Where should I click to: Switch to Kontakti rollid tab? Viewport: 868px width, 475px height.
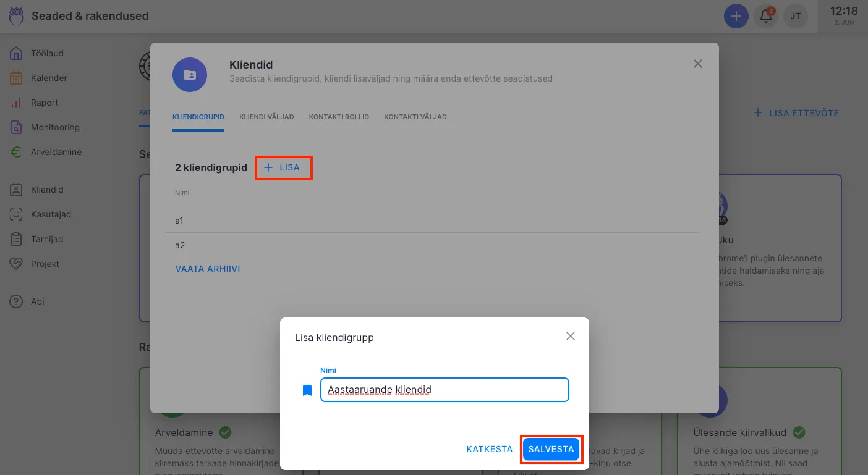click(x=339, y=117)
